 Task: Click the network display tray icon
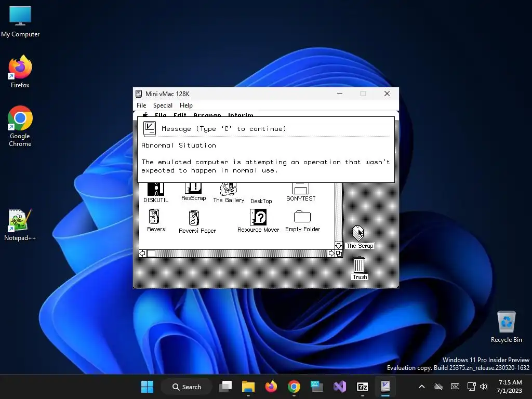point(471,387)
